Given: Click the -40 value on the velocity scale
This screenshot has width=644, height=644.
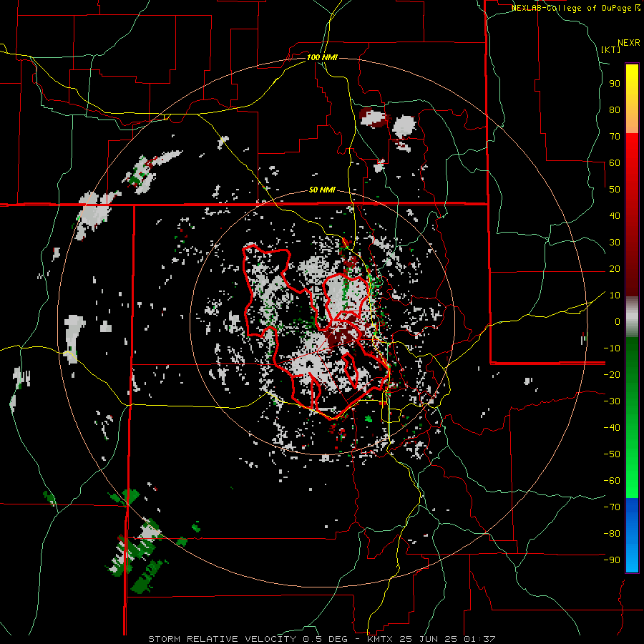Looking at the screenshot, I should pos(612,428).
